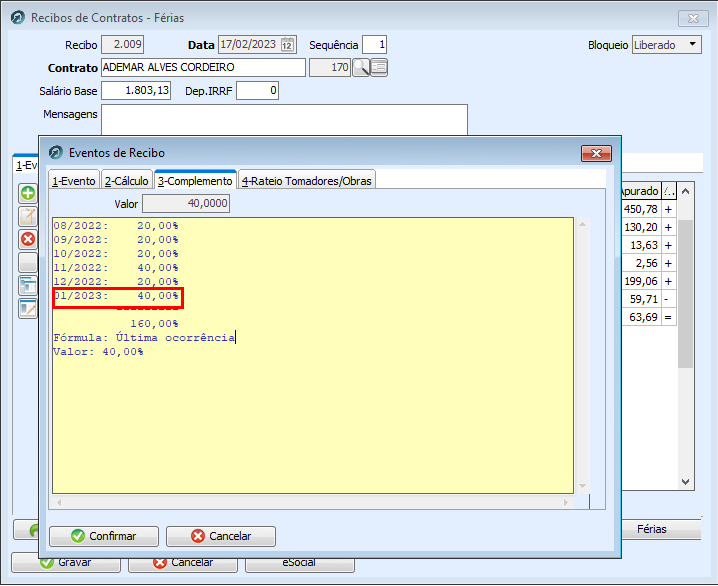This screenshot has height=586, width=718.
Task: Click the 11/2022 line showing 40,00%
Action: 116,268
